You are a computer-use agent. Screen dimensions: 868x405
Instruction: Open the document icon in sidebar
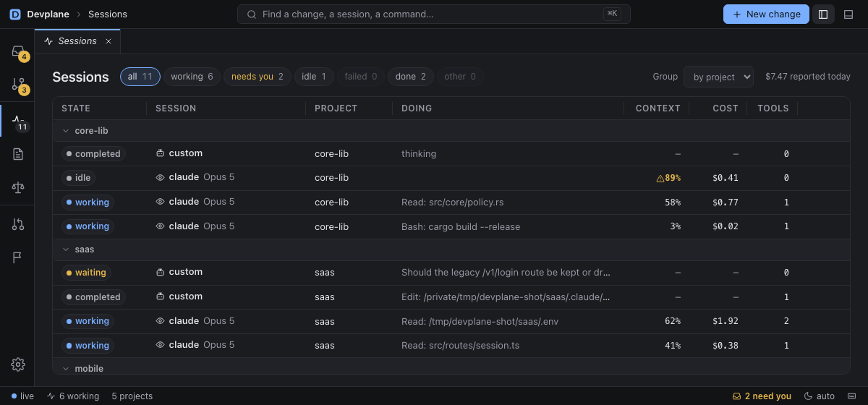18,154
